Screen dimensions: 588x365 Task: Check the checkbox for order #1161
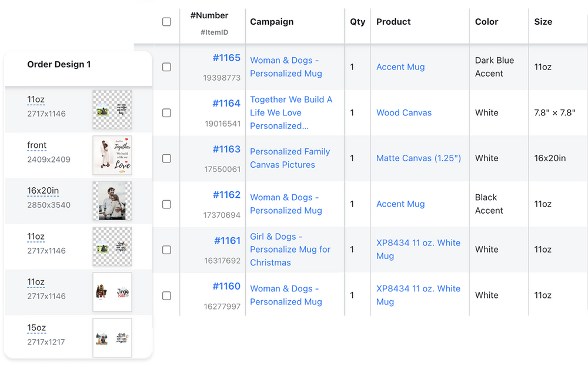coord(166,250)
